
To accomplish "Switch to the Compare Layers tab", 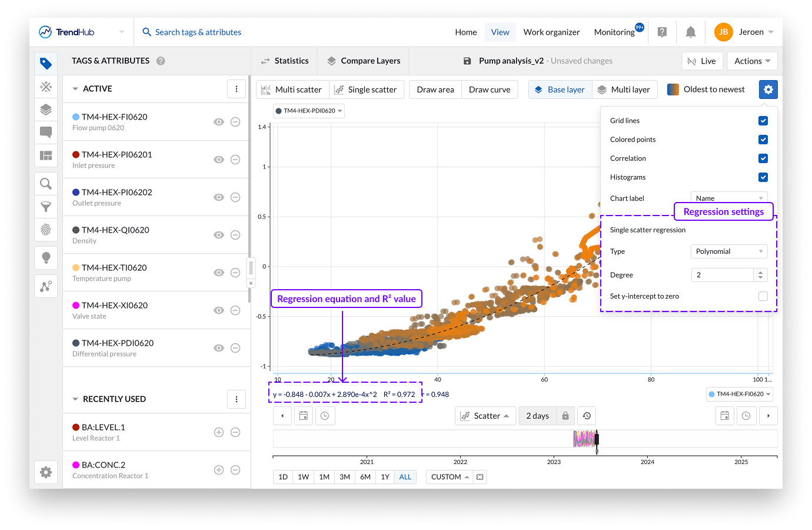I will point(364,61).
